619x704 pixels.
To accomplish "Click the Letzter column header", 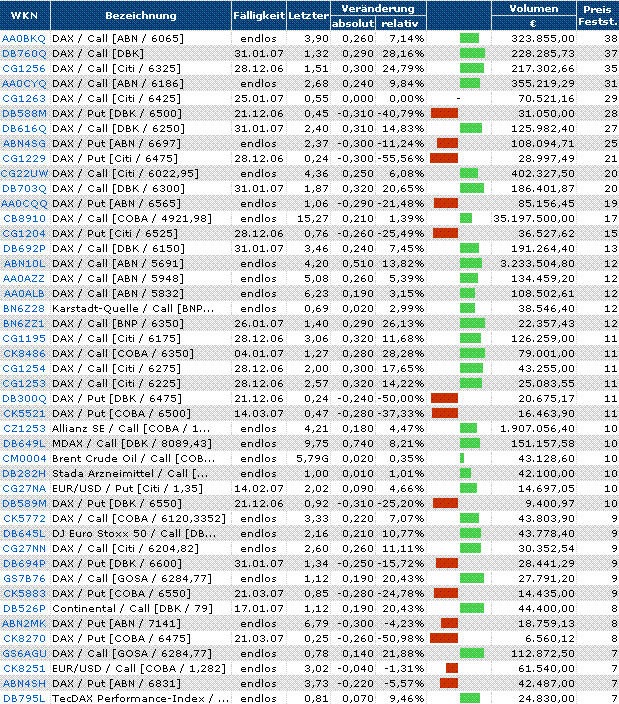I will (308, 15).
